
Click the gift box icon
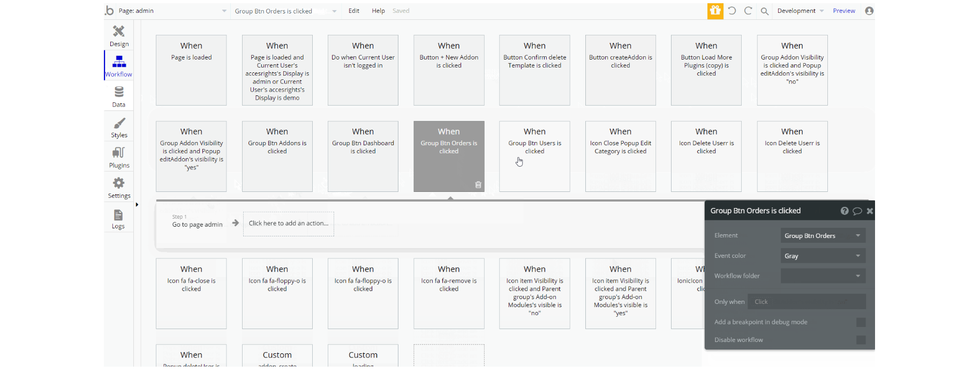pyautogui.click(x=715, y=11)
